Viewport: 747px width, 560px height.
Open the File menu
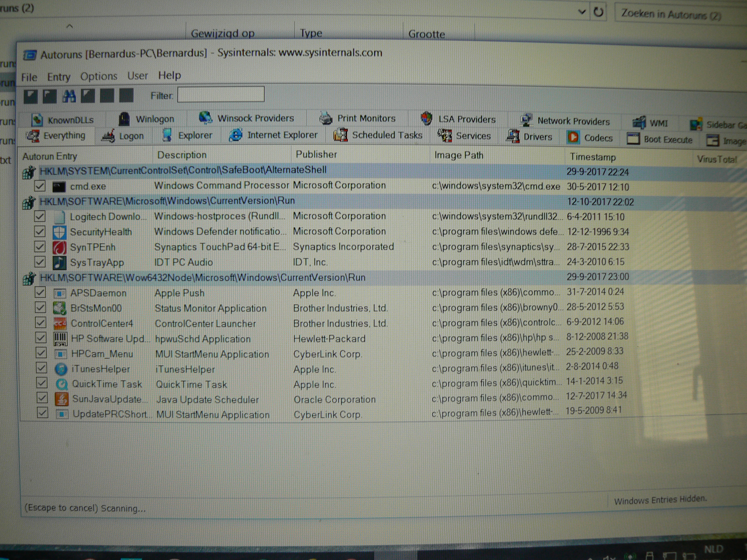pos(29,77)
